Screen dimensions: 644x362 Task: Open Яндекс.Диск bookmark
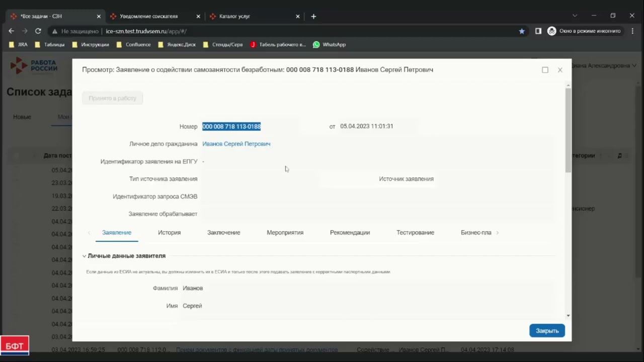[177, 44]
